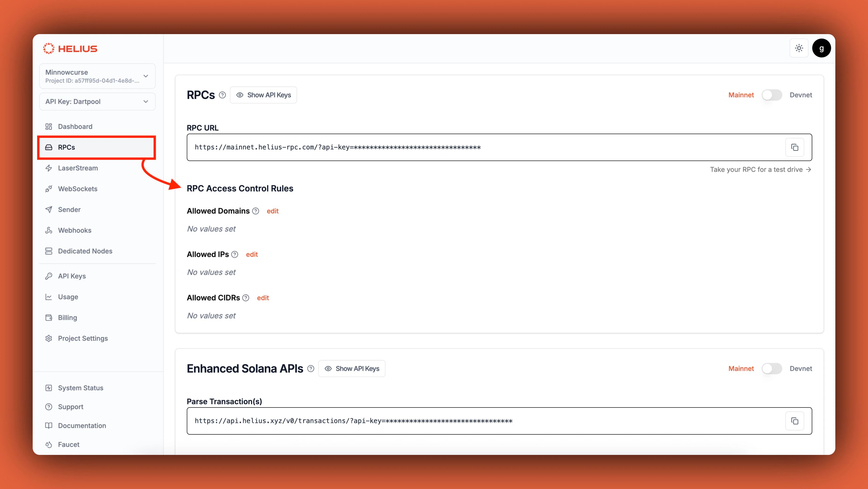Open Dedicated Nodes from the sidebar

click(x=85, y=251)
